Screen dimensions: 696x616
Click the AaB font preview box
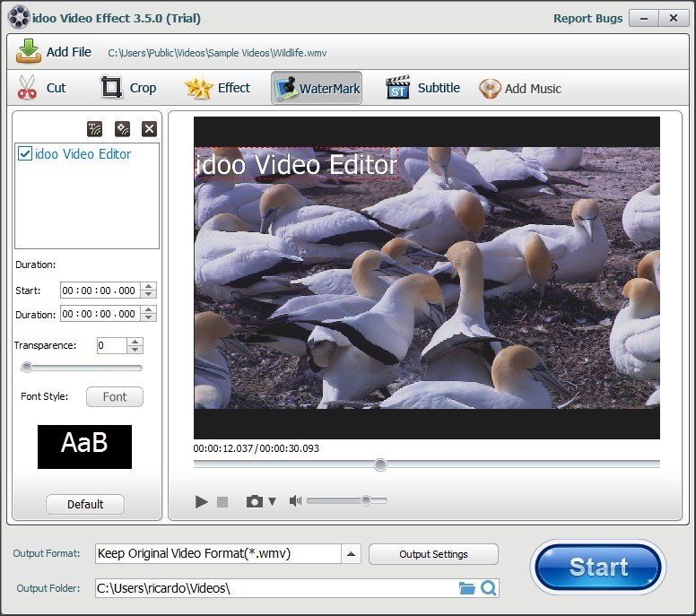click(x=85, y=447)
